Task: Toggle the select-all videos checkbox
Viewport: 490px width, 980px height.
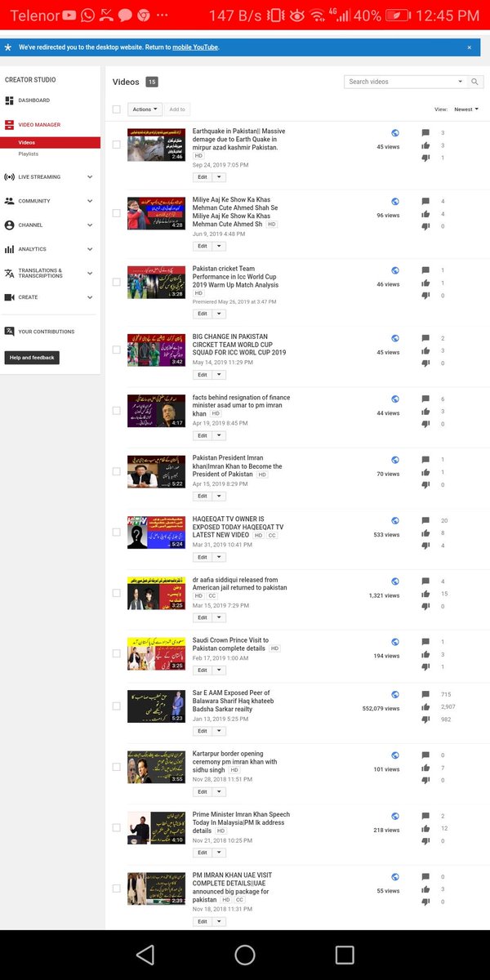Action: pyautogui.click(x=117, y=109)
